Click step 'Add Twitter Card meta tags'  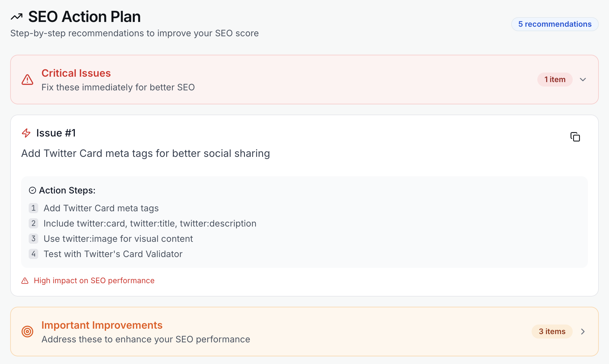101,208
